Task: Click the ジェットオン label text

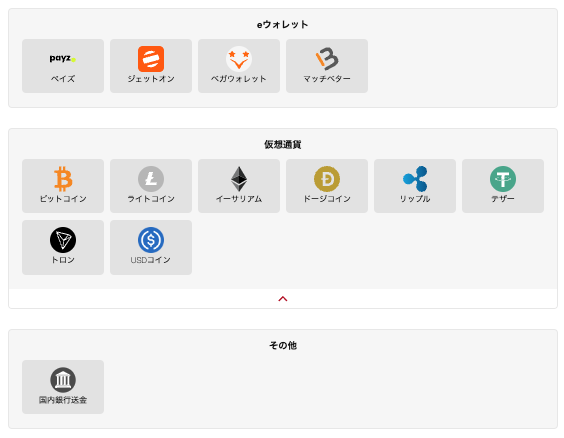Action: pos(151,79)
